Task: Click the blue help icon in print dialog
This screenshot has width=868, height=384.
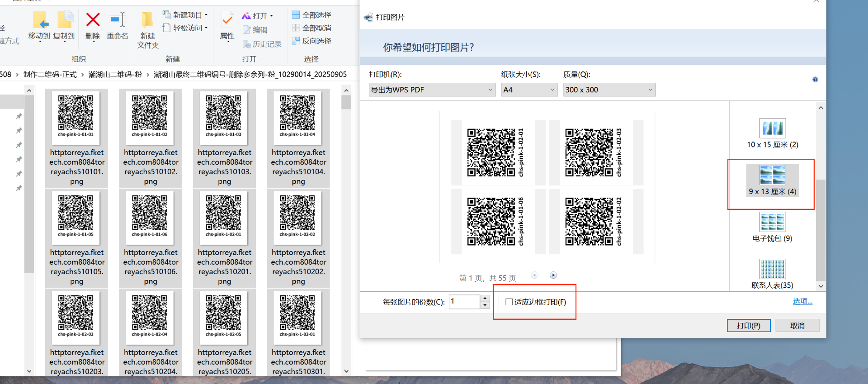Action: (815, 80)
